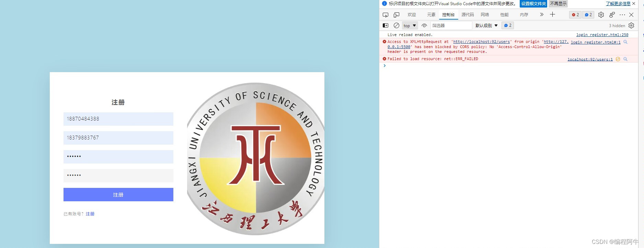Viewport: 644px width, 248px height.
Task: Click the second password field
Action: [118, 176]
